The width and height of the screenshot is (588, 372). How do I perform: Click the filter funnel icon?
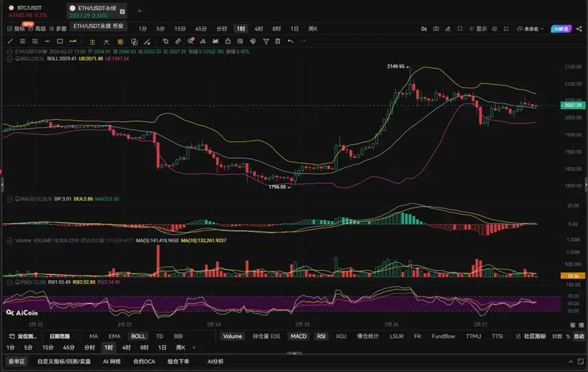tap(266, 41)
